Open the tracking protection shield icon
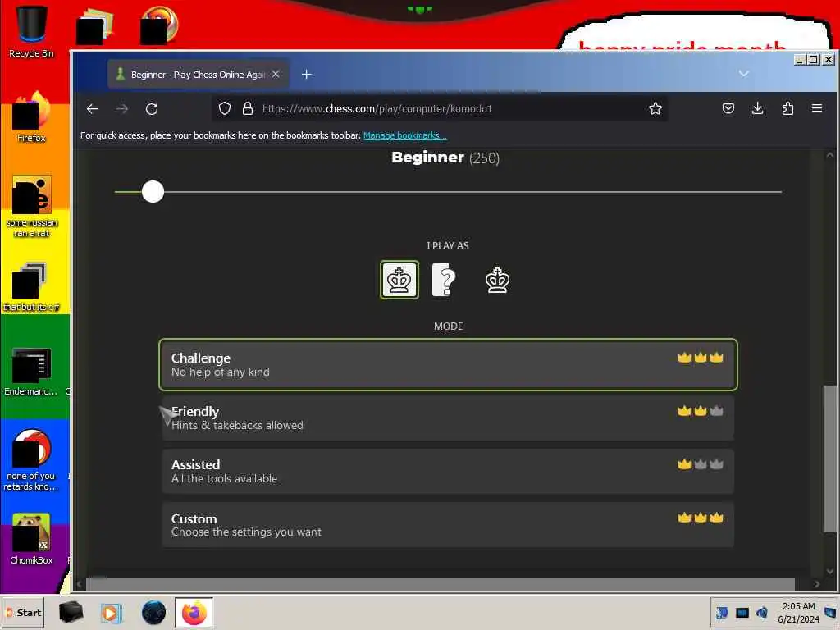 (x=225, y=109)
